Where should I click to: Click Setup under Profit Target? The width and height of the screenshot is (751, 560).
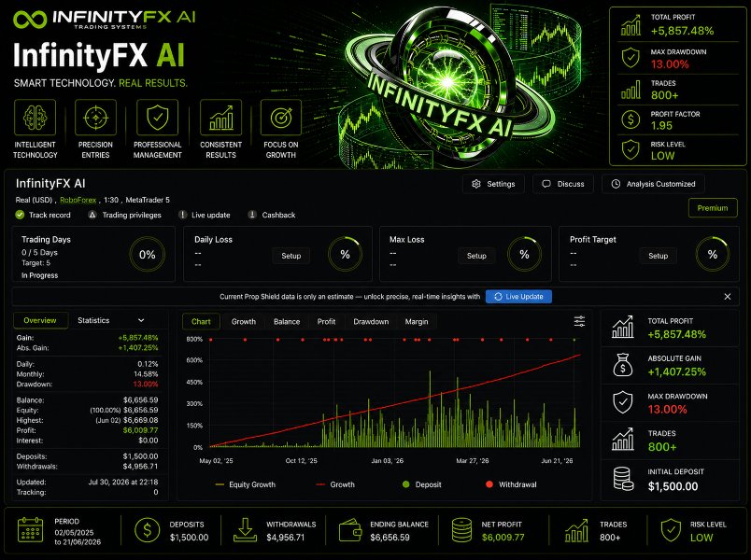(x=659, y=256)
